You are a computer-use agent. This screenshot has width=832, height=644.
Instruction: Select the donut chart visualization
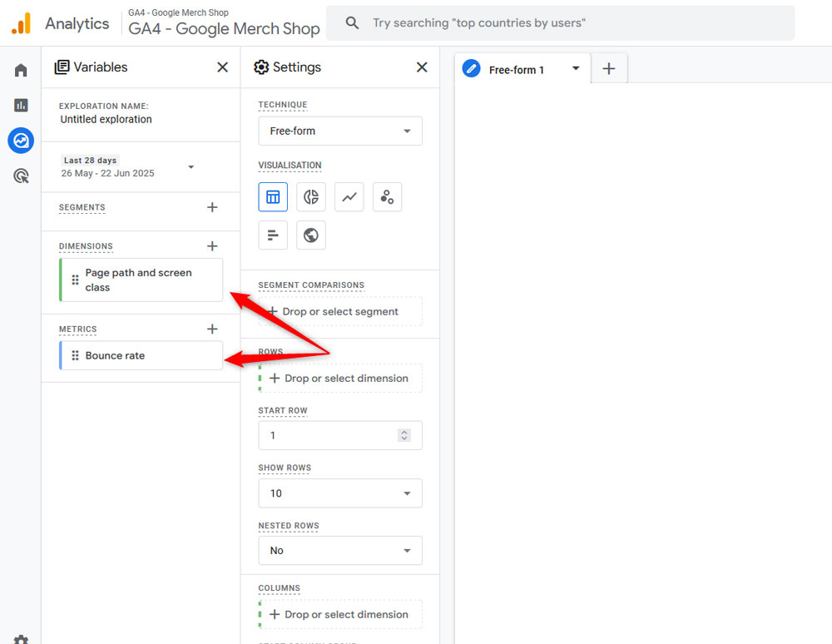[x=310, y=196]
